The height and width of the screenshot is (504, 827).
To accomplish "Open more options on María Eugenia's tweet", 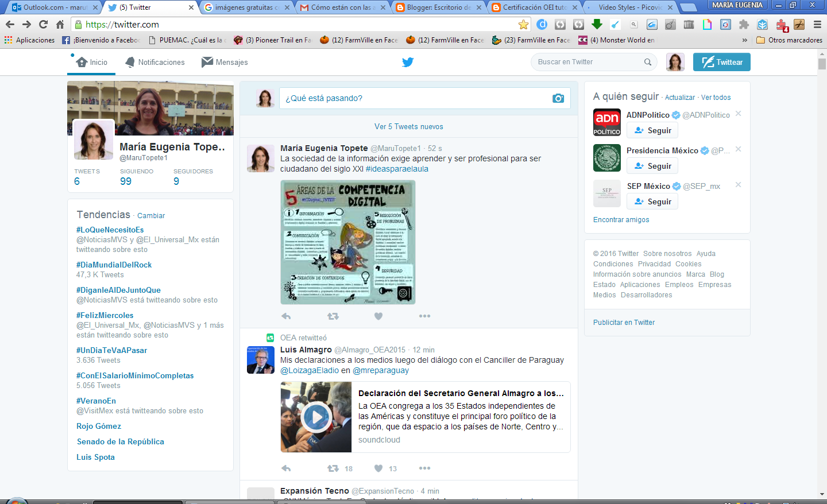I will point(424,316).
